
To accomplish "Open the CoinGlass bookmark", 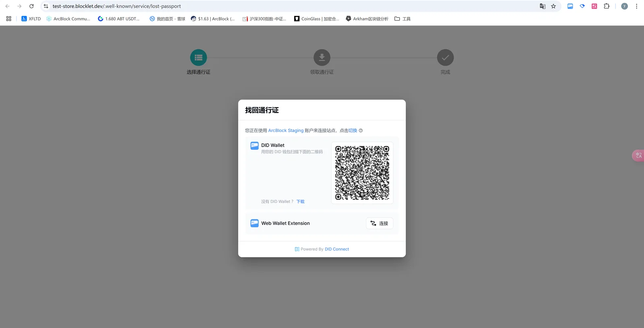I will coord(316,19).
